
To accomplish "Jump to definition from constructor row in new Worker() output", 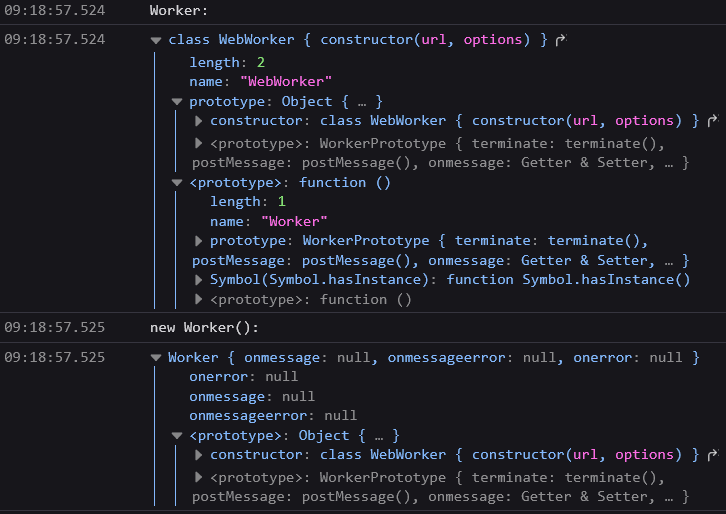I will 713,455.
